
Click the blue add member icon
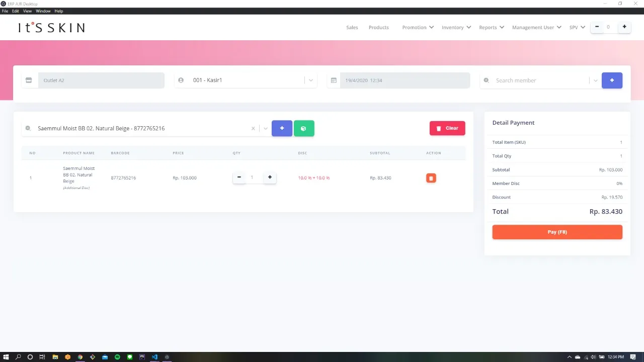pos(612,80)
